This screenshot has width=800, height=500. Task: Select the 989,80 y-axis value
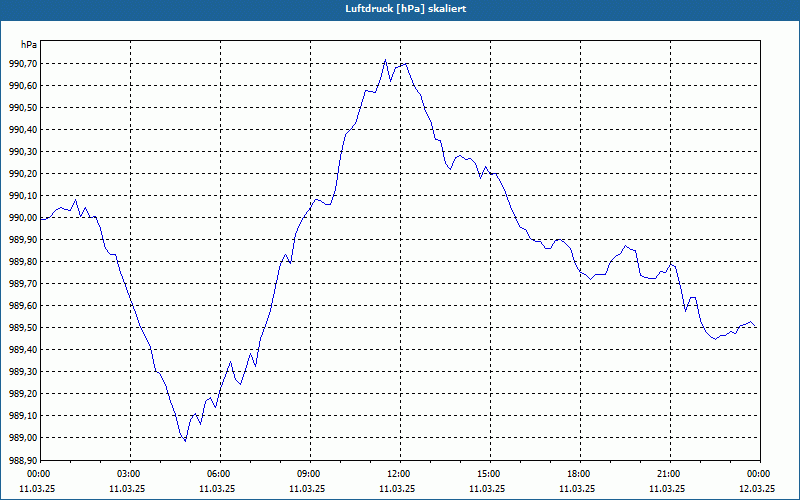(23, 262)
